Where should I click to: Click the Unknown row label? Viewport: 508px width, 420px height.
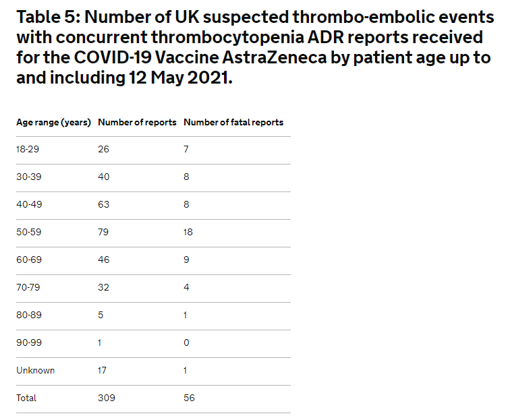[35, 371]
